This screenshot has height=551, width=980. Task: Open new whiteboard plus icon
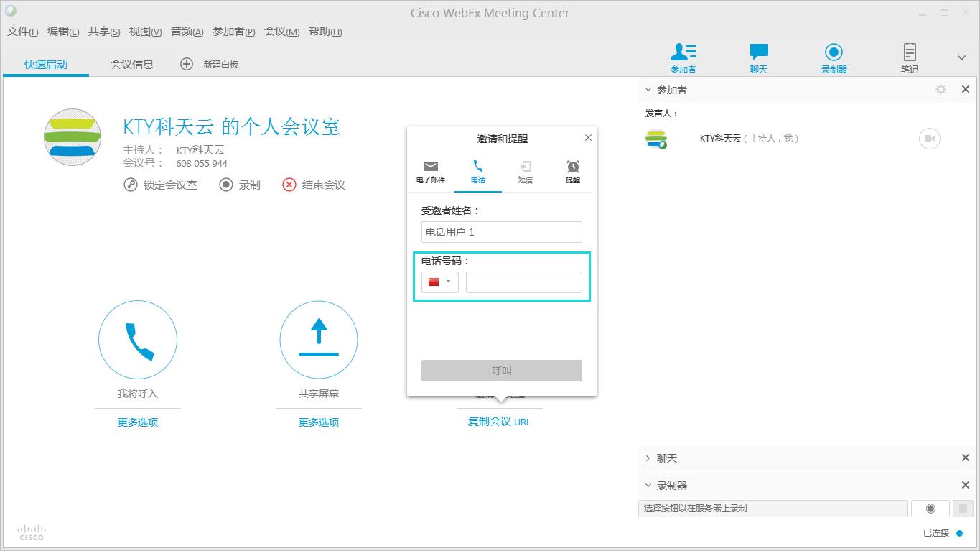coord(187,64)
